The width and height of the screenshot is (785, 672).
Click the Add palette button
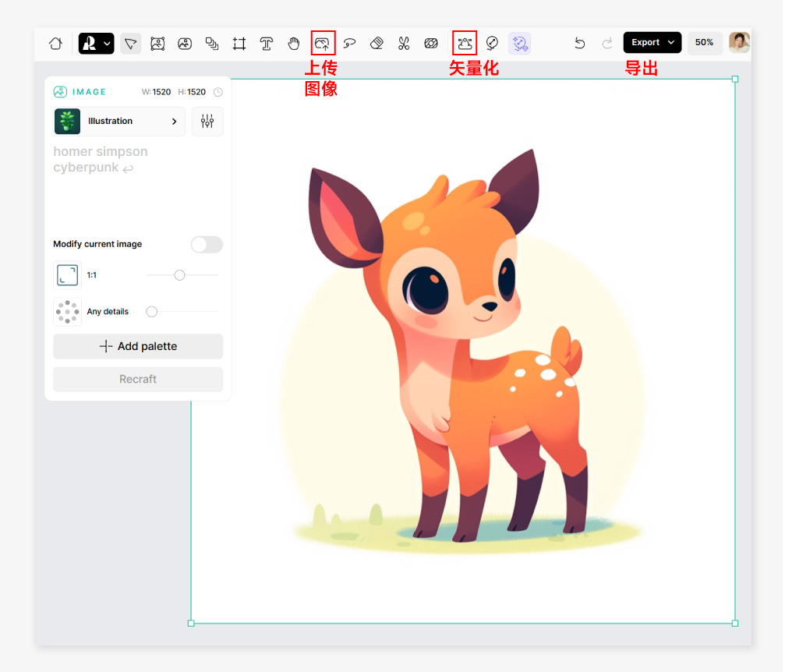pyautogui.click(x=138, y=346)
